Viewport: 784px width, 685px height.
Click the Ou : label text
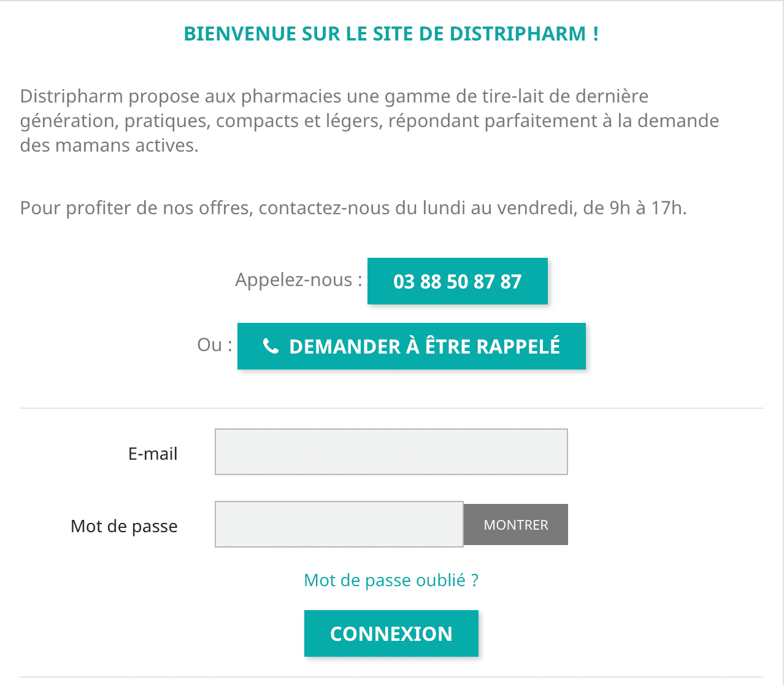pyautogui.click(x=215, y=345)
